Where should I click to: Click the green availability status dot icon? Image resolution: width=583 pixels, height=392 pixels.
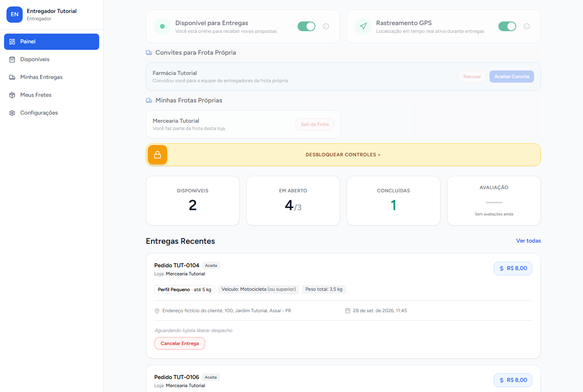[162, 26]
